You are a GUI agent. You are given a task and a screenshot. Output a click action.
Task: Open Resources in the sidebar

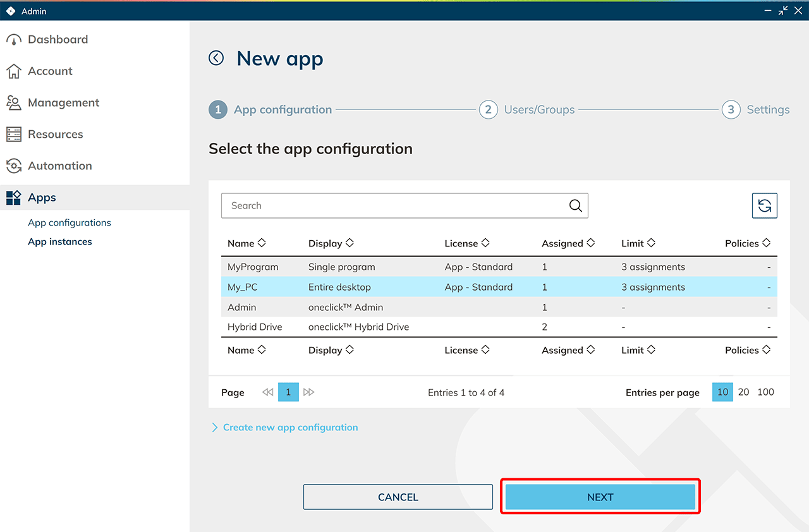pyautogui.click(x=55, y=134)
